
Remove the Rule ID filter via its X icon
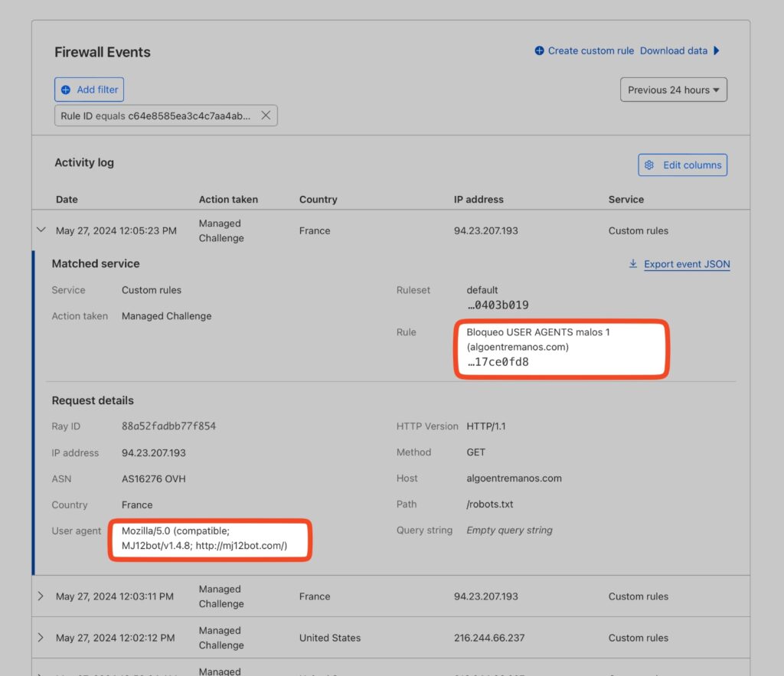(x=266, y=115)
